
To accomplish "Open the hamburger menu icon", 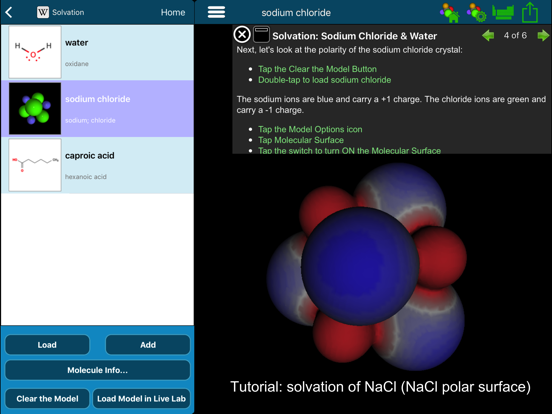I will click(216, 12).
